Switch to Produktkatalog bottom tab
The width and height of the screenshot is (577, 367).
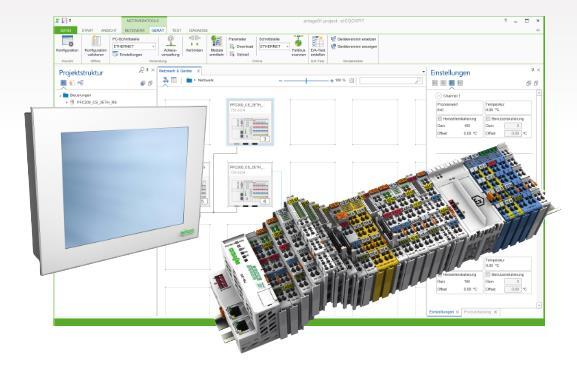coord(481,312)
